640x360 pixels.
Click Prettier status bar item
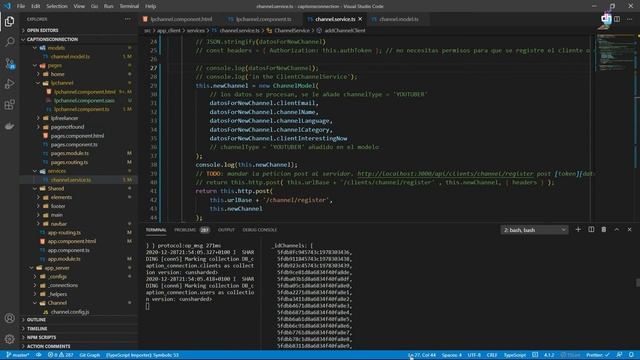[598, 355]
